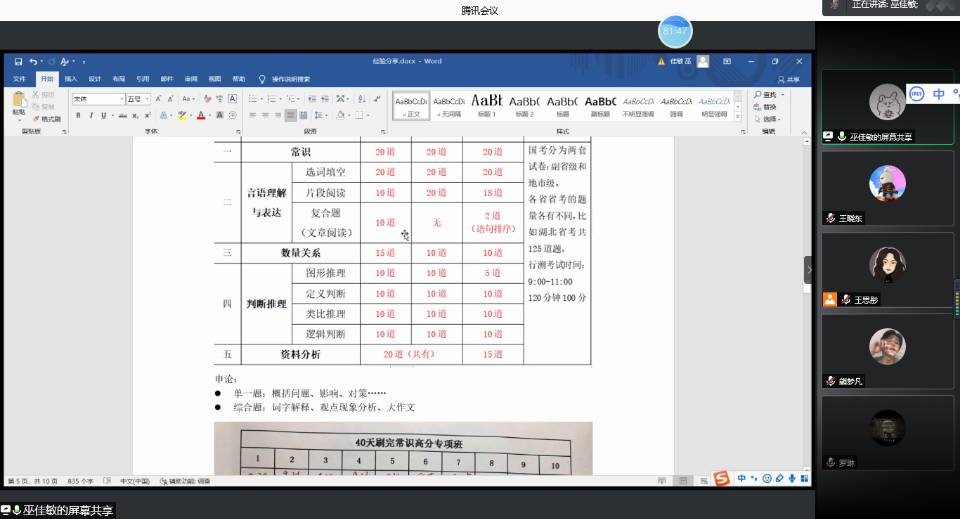960x519 pixels.
Task: Click the Save icon in quick access toolbar
Action: click(x=18, y=61)
